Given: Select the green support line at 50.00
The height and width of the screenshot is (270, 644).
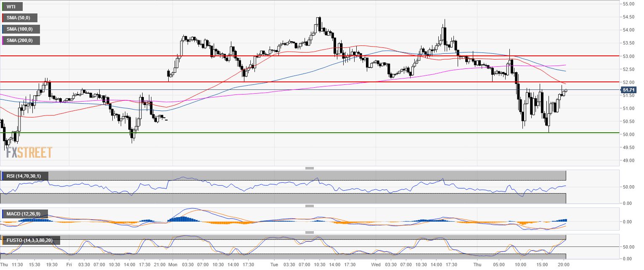Looking at the screenshot, I should (x=294, y=133).
